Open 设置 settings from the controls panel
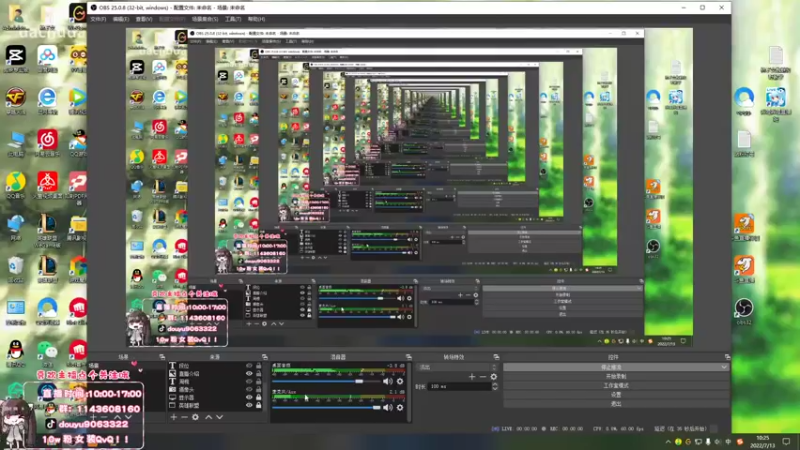This screenshot has width=800, height=450. (616, 394)
